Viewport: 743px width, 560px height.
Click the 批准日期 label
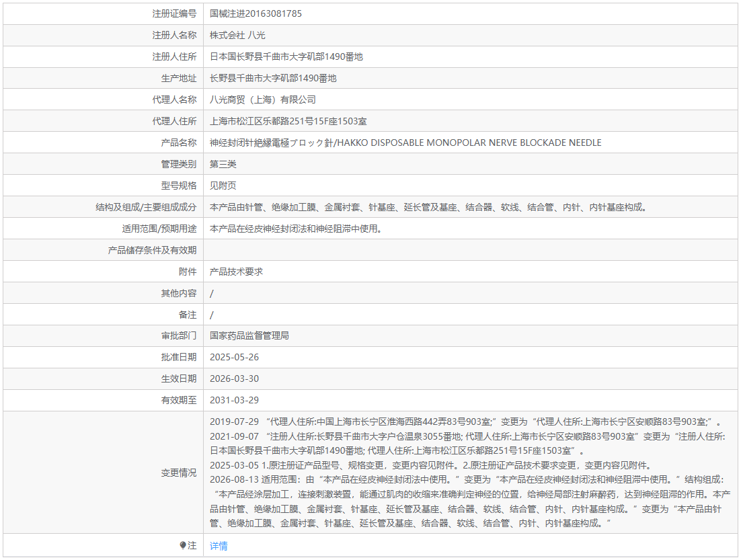179,357
